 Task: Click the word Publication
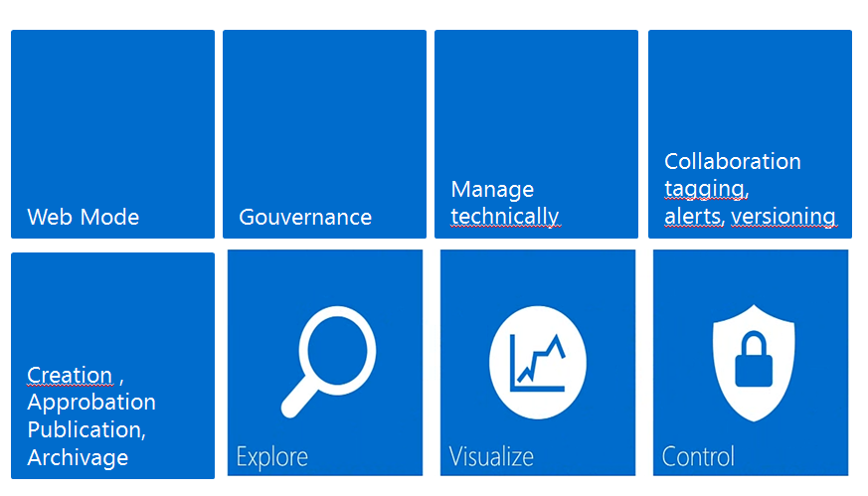click(86, 429)
